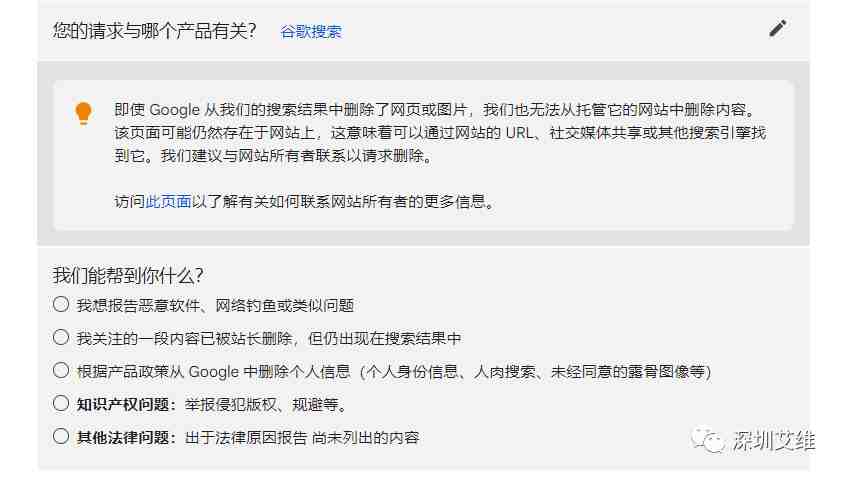Click text 以了解有关如何联系网站所有者的更多信息
This screenshot has width=843, height=478.
(339, 202)
